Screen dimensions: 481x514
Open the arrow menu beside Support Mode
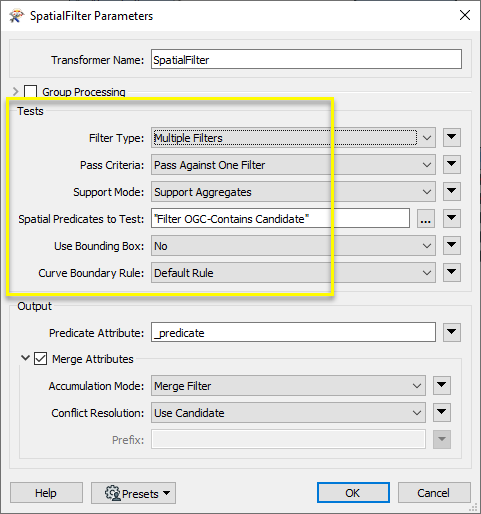pyautogui.click(x=452, y=191)
